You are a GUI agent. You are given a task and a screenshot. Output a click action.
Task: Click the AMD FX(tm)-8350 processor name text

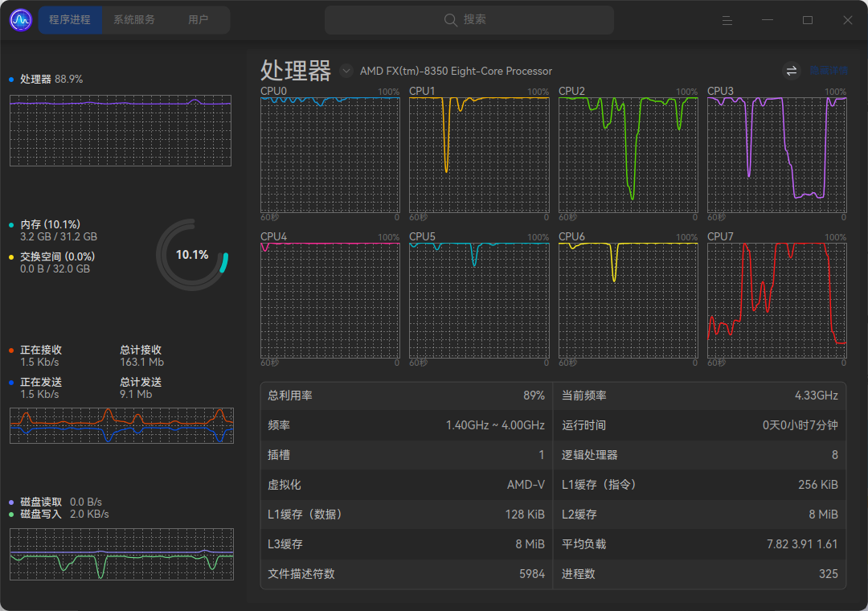click(x=457, y=71)
